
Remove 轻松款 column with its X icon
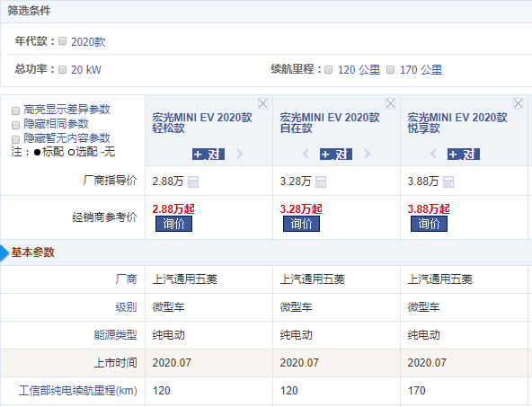(262, 103)
